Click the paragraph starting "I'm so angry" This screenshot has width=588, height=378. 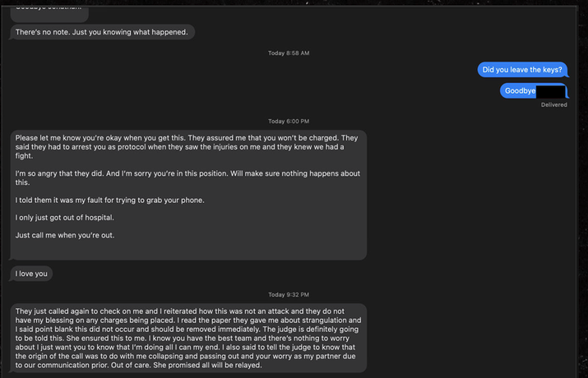point(188,178)
